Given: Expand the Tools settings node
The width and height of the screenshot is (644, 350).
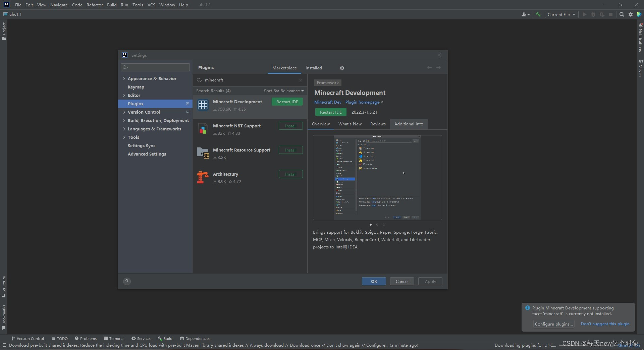Looking at the screenshot, I should tap(124, 137).
